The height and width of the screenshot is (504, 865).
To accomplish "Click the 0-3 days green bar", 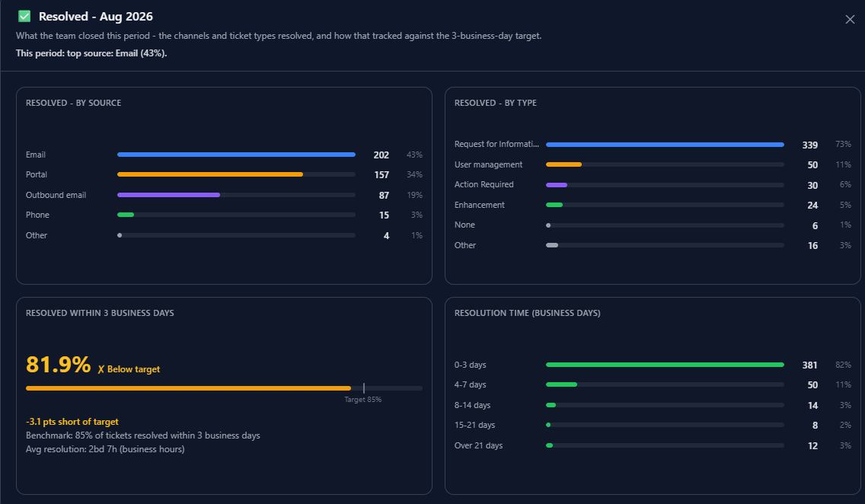I will point(665,365).
